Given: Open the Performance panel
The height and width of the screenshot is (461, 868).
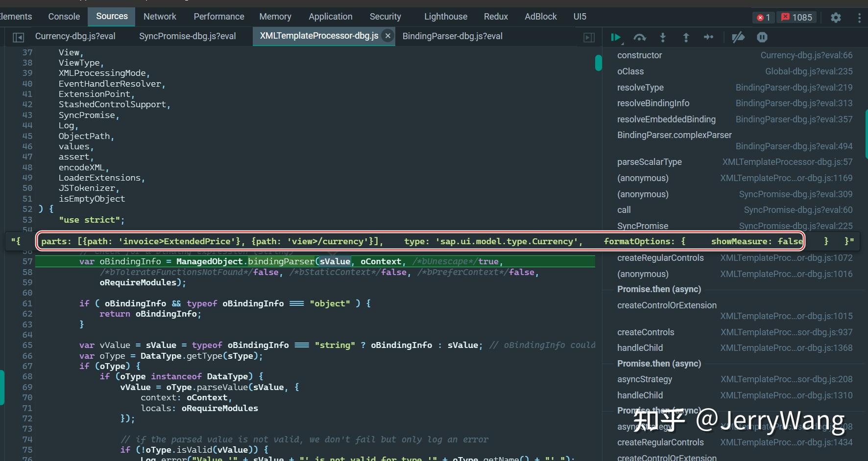Looking at the screenshot, I should coord(219,17).
